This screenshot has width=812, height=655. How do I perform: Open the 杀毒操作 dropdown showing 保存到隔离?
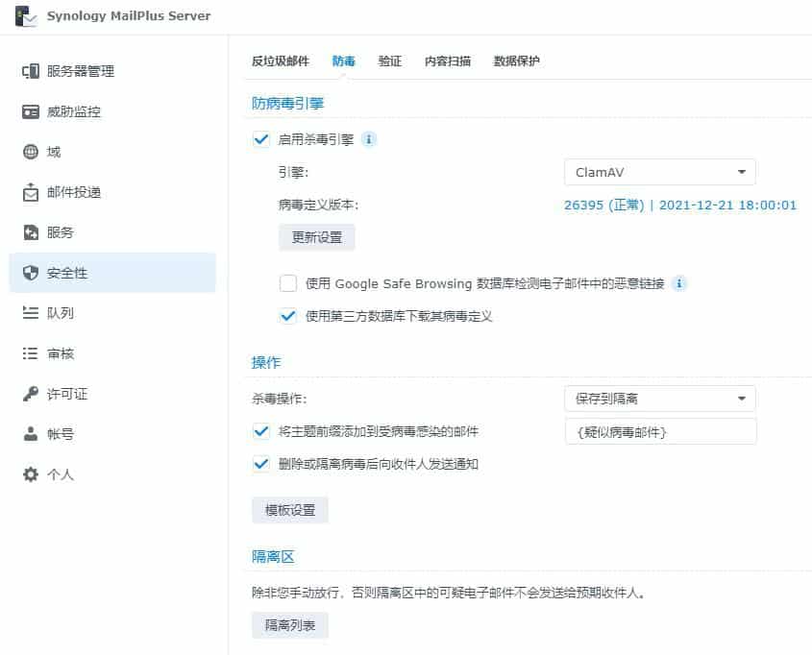pos(659,398)
